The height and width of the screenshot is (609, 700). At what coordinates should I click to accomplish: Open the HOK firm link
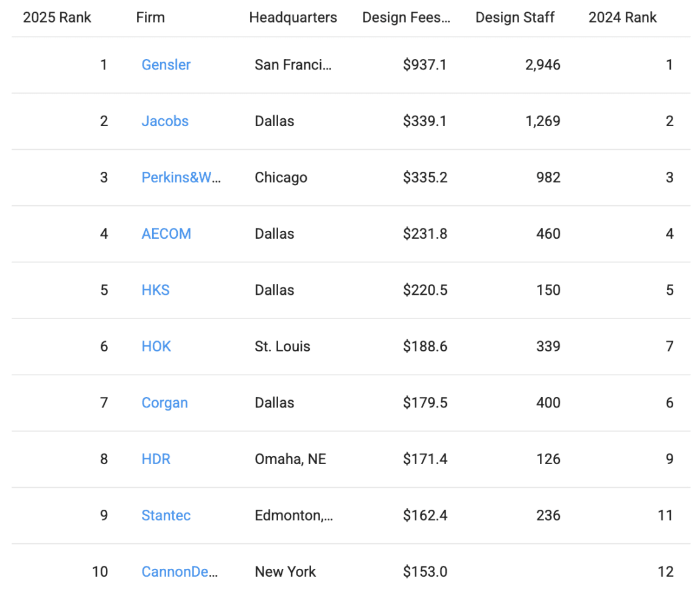tap(156, 347)
